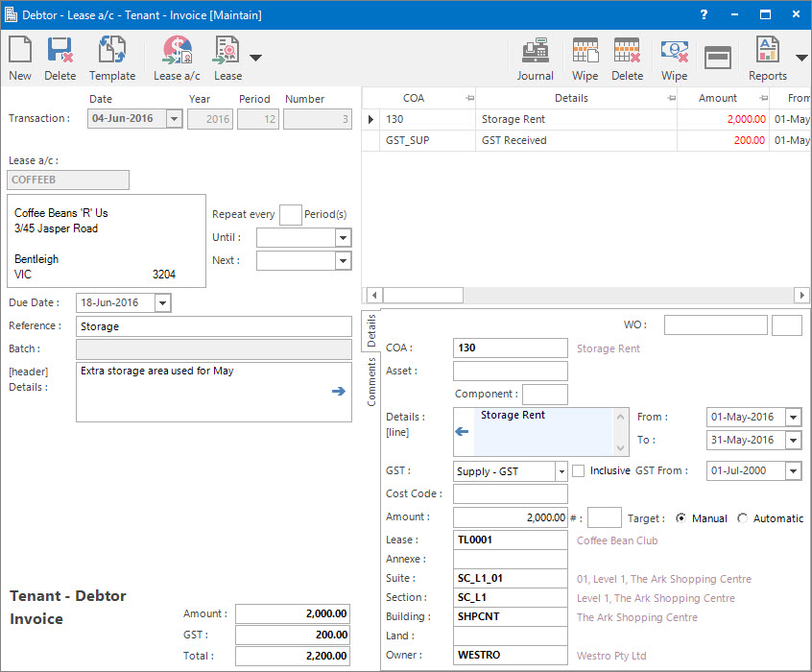Screen dimensions: 812x672
Task: Click the New document toolbar icon
Action: [20, 58]
